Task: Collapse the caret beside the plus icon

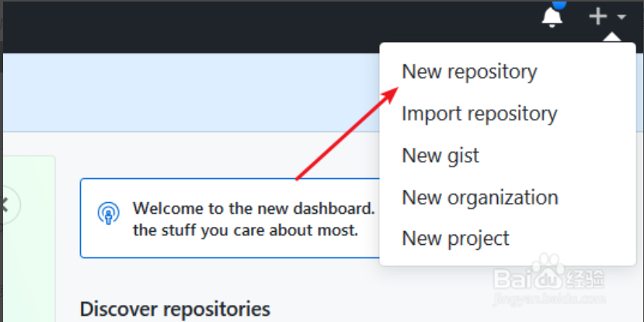Action: click(621, 17)
